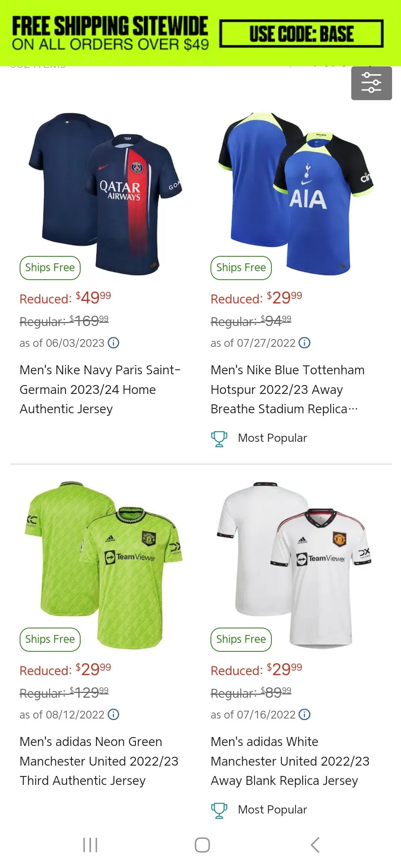This screenshot has height=868, width=401.
Task: Open Manchester United Neon Green Third jersey title
Action: [x=99, y=761]
